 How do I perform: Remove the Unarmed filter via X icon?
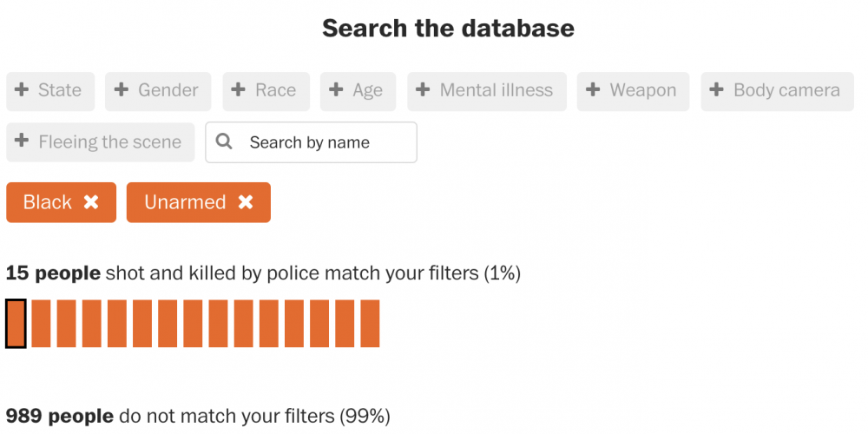coord(246,202)
